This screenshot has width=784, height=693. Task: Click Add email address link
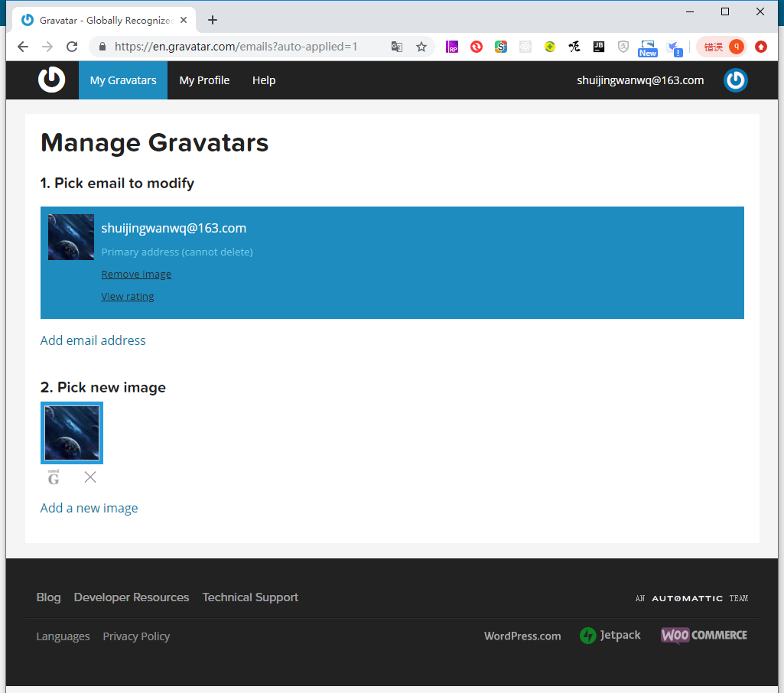93,340
